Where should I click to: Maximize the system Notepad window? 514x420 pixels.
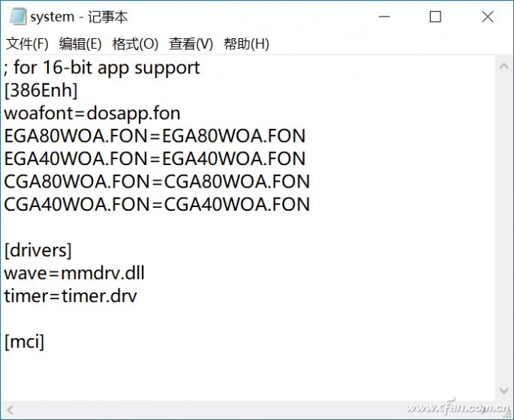(x=435, y=16)
